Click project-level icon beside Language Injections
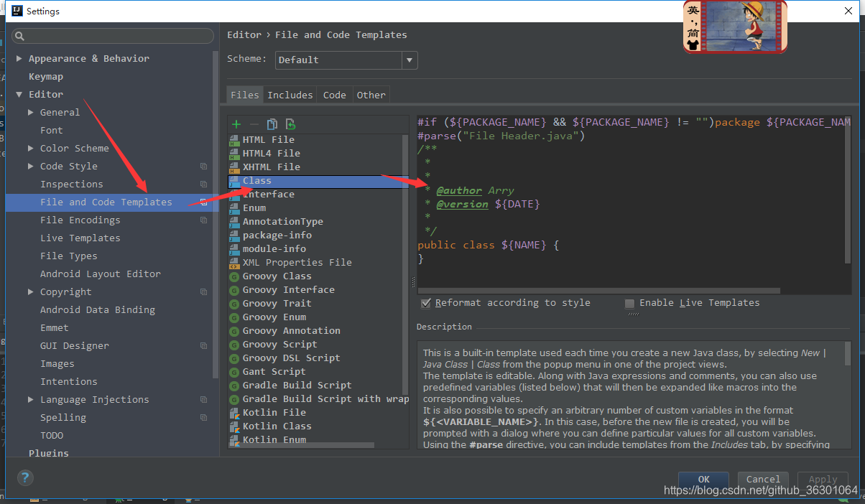 (x=203, y=400)
